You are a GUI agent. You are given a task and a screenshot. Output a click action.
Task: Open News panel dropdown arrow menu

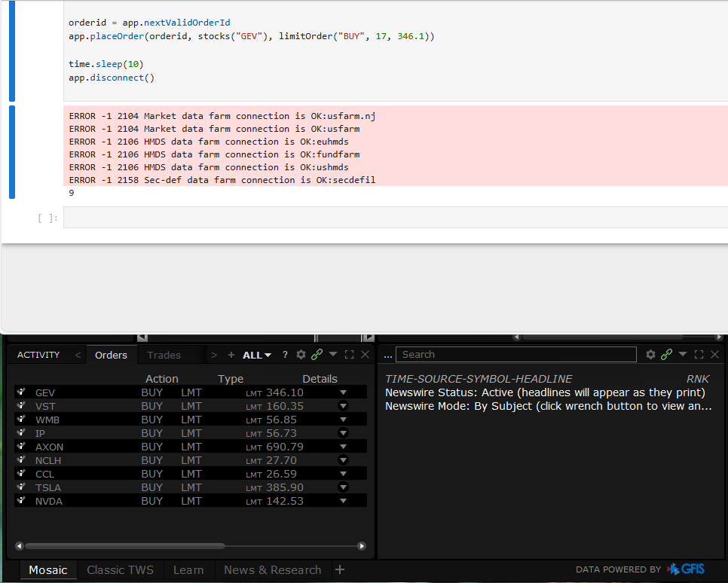coord(683,354)
